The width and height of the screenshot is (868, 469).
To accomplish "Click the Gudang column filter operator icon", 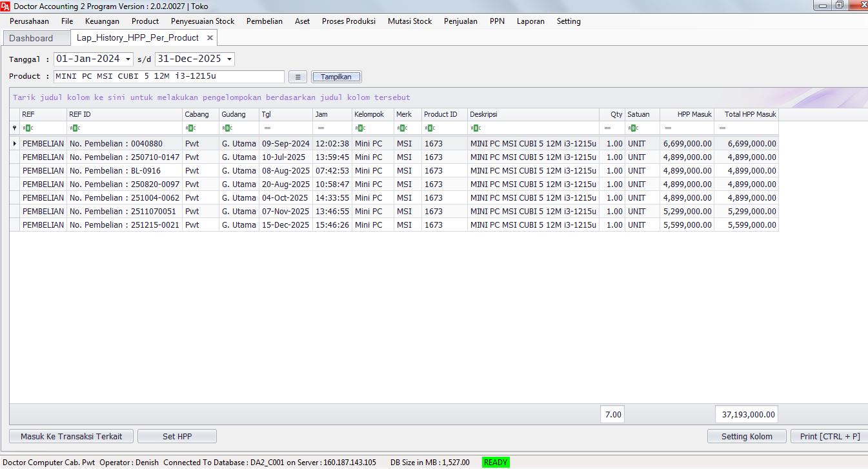I will [227, 128].
